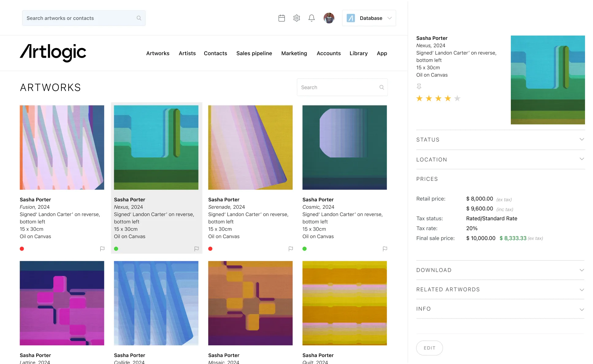
Task: Flag the Fusion artwork
Action: [102, 249]
